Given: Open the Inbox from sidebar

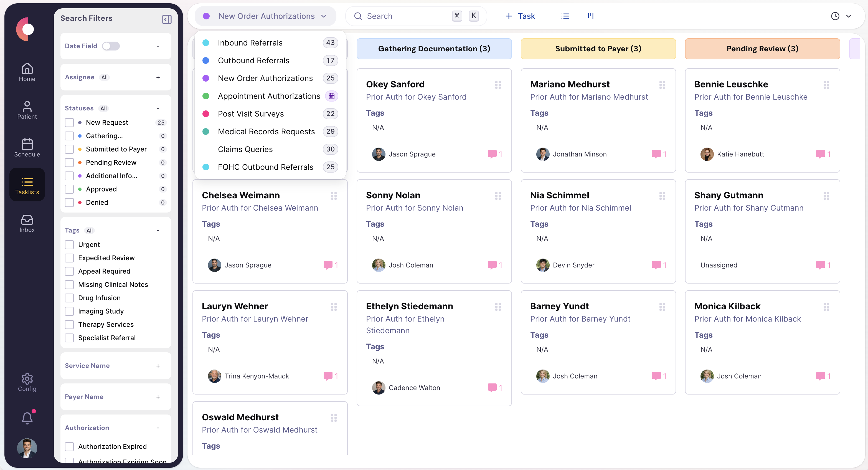Looking at the screenshot, I should point(27,223).
